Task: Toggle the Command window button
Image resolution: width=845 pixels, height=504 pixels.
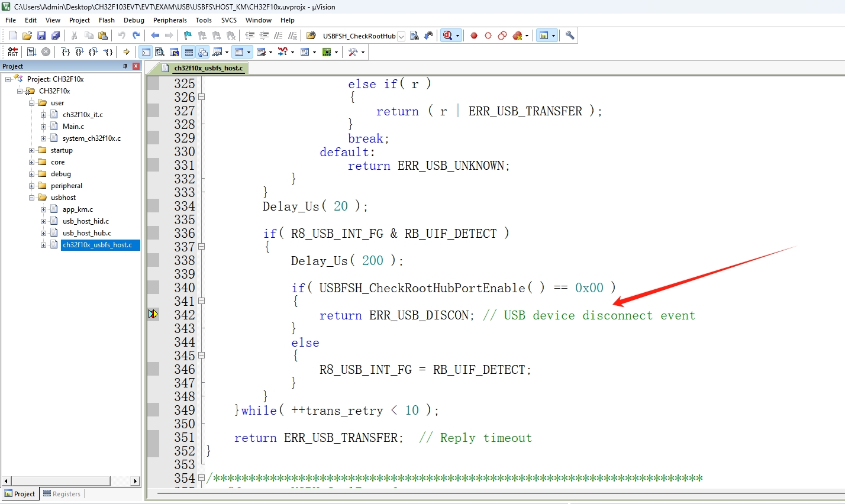Action: pos(146,52)
